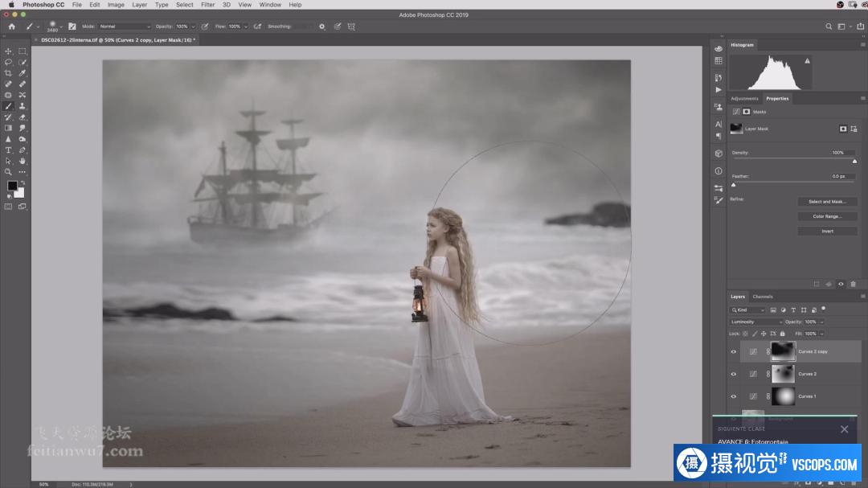This screenshot has width=868, height=488.
Task: Close the Siguiente Clase popup
Action: 844,429
